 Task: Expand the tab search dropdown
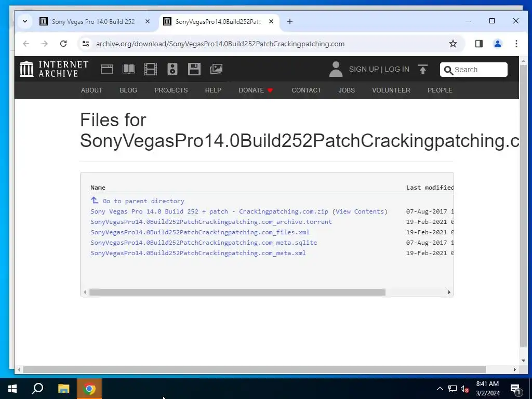click(x=25, y=21)
